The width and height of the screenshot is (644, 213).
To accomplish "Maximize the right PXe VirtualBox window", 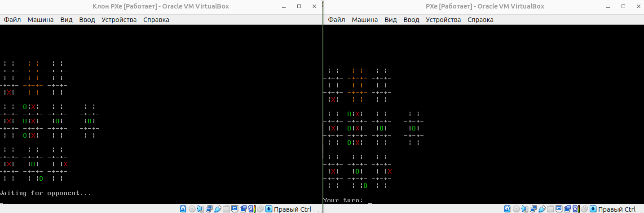I will [x=623, y=6].
